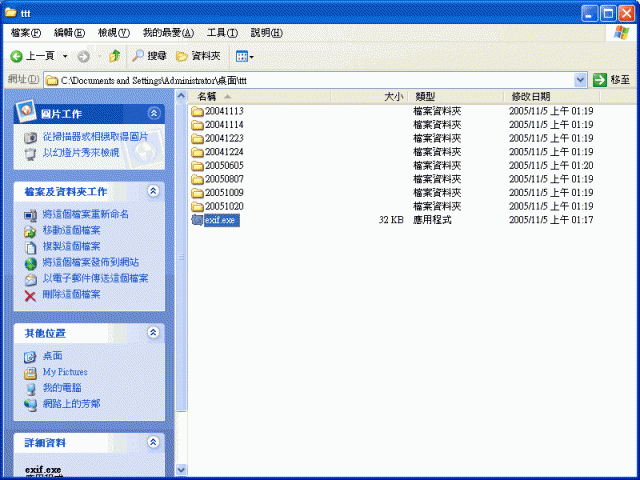
Task: Collapse the 圖片工作 panel
Action: [x=154, y=113]
